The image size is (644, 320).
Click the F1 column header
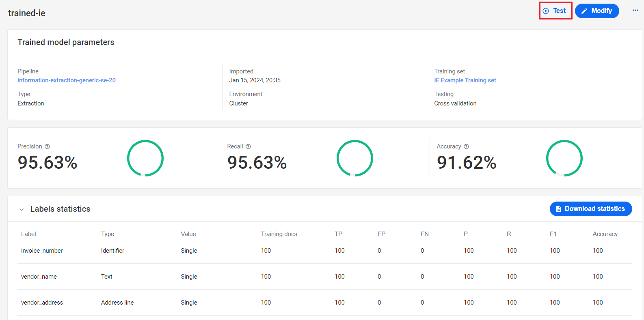pos(553,234)
